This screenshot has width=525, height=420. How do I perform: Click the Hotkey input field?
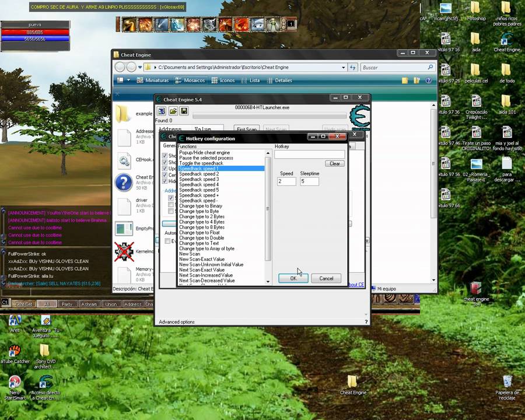[309, 154]
